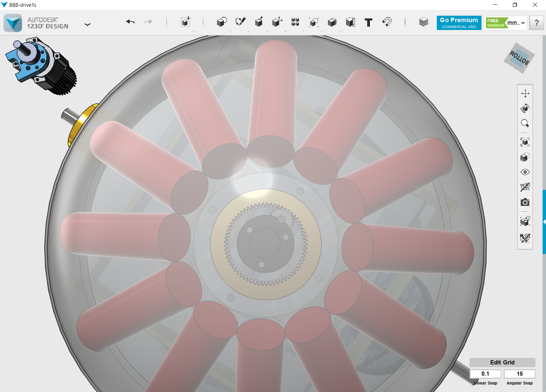Open the Pattern tool menu
The width and height of the screenshot is (546, 392).
[295, 22]
